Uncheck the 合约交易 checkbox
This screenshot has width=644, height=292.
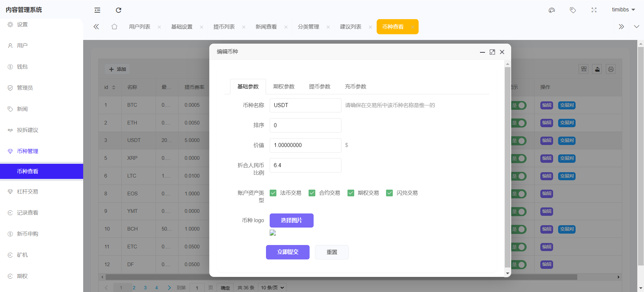(312, 193)
